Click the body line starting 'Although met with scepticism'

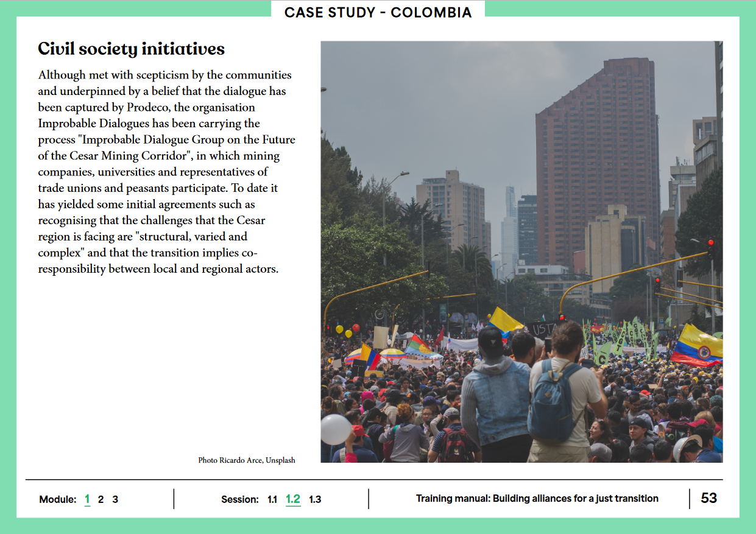coord(165,75)
